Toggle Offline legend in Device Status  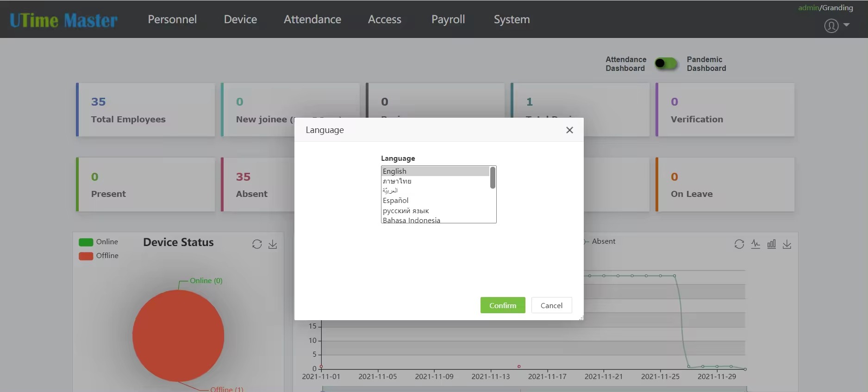(99, 256)
